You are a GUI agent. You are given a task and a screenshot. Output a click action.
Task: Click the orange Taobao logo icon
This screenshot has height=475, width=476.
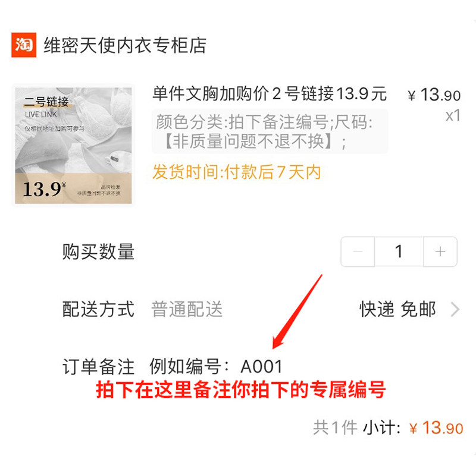coord(24,45)
